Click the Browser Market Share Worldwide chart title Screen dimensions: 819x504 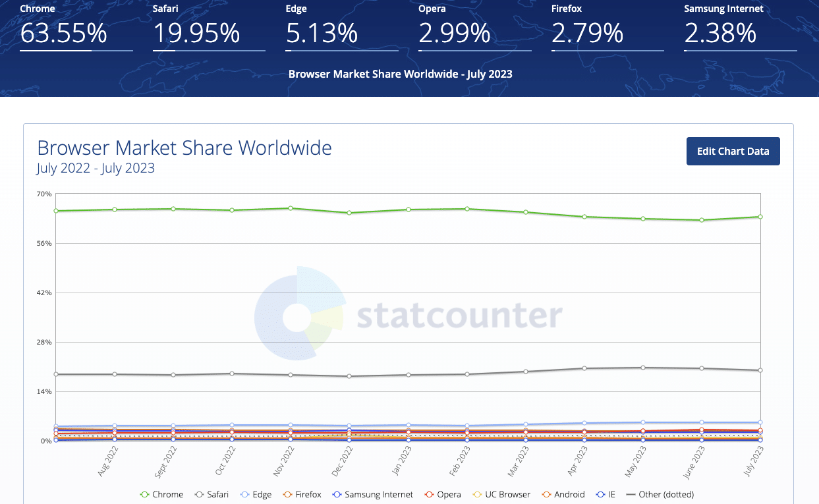click(x=184, y=148)
